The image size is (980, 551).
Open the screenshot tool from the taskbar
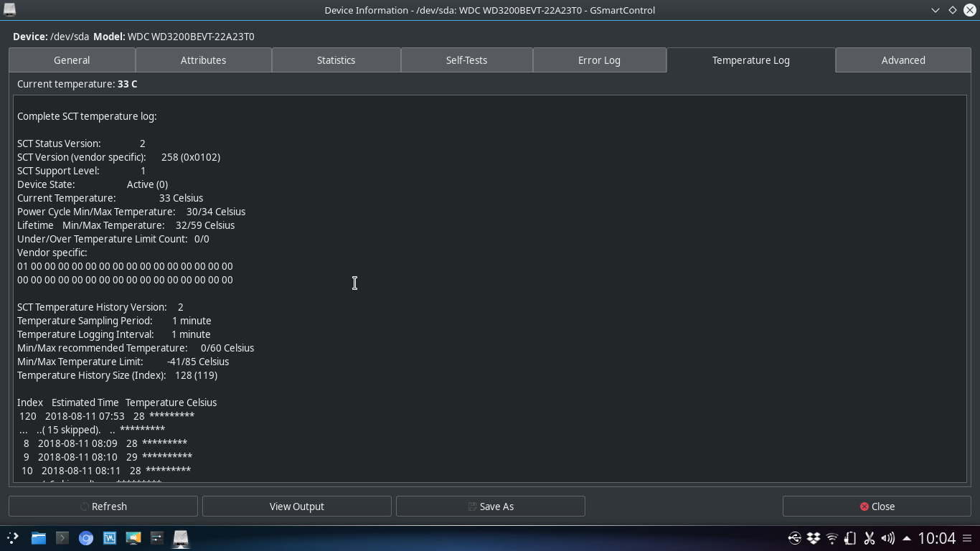coord(133,537)
